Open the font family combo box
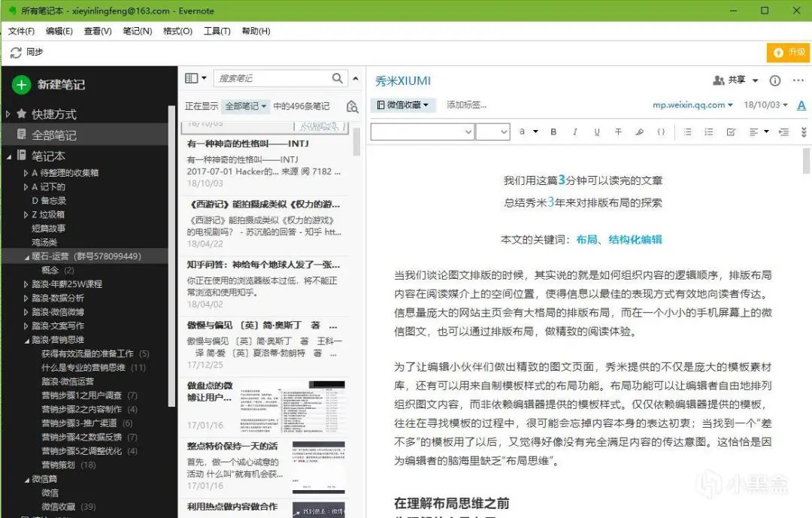812x518 pixels. [x=422, y=132]
